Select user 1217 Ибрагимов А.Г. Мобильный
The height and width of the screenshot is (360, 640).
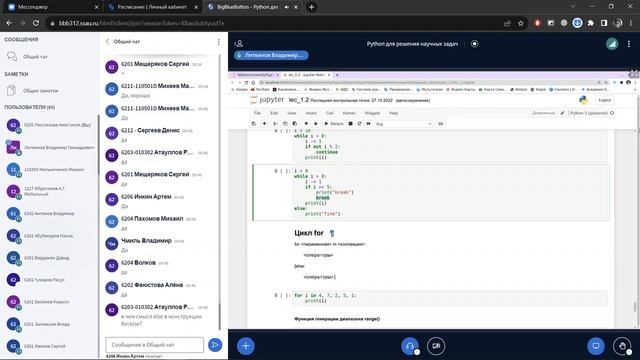[x=50, y=191]
